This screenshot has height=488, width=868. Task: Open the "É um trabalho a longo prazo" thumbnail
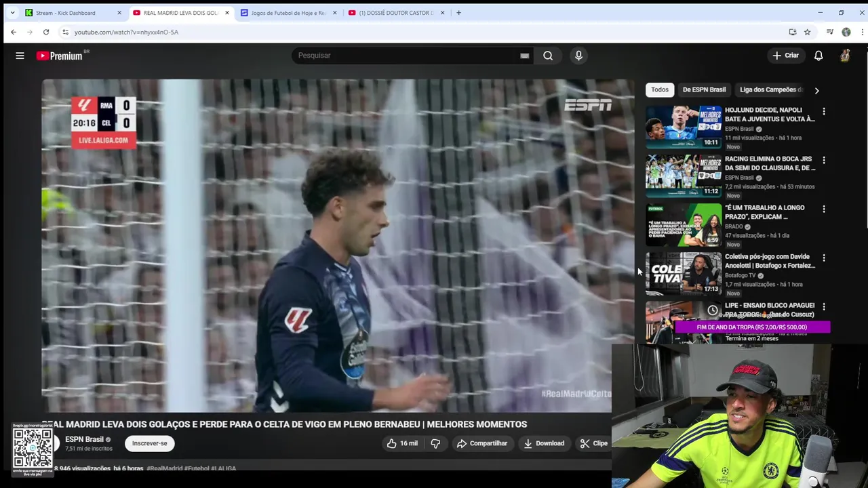coord(684,224)
